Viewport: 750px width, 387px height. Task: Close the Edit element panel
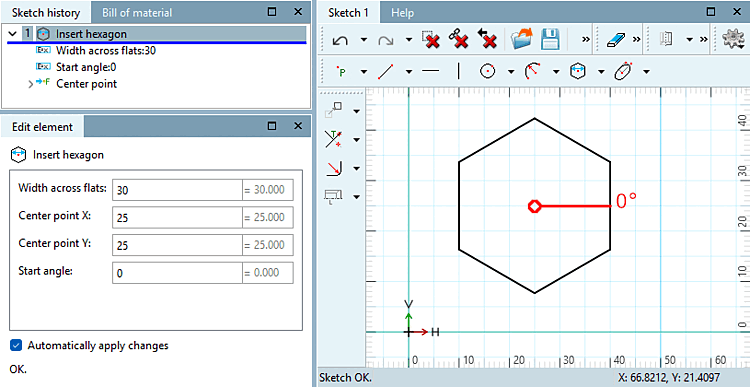coord(298,126)
